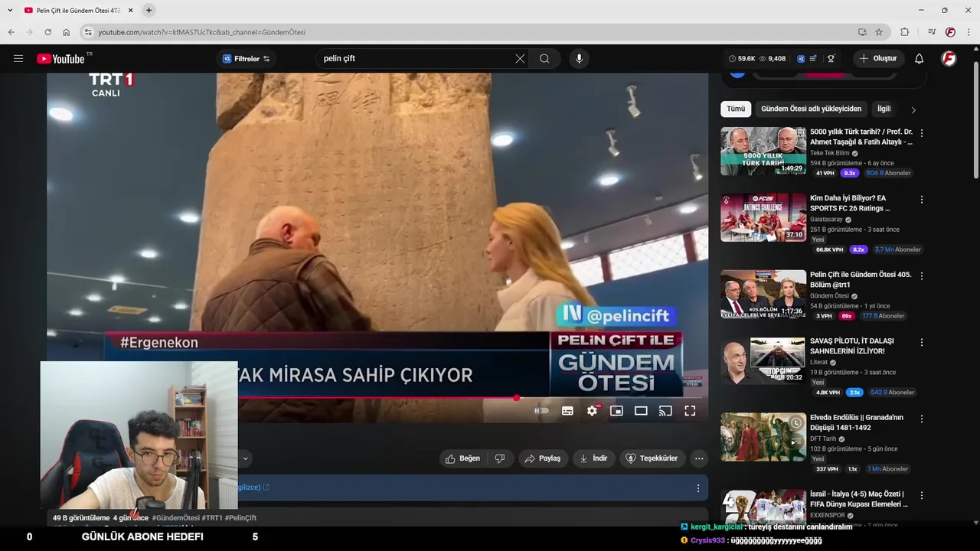980x551 pixels.
Task: Open the account avatar menu
Action: coord(949,59)
